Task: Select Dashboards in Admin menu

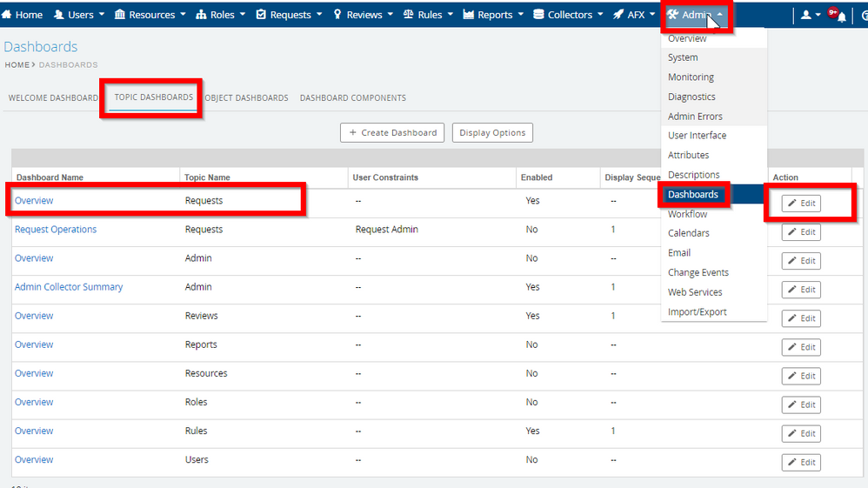Action: pos(693,195)
